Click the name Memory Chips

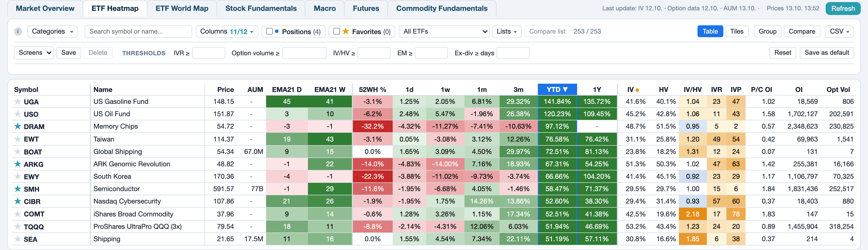coord(115,126)
